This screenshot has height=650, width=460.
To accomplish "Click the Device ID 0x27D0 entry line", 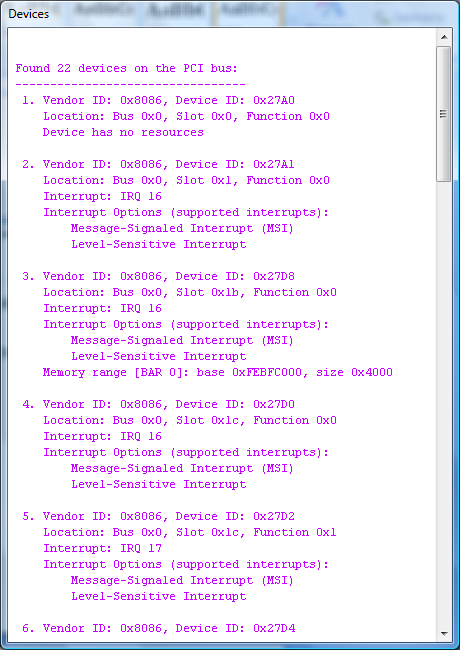I will click(158, 404).
